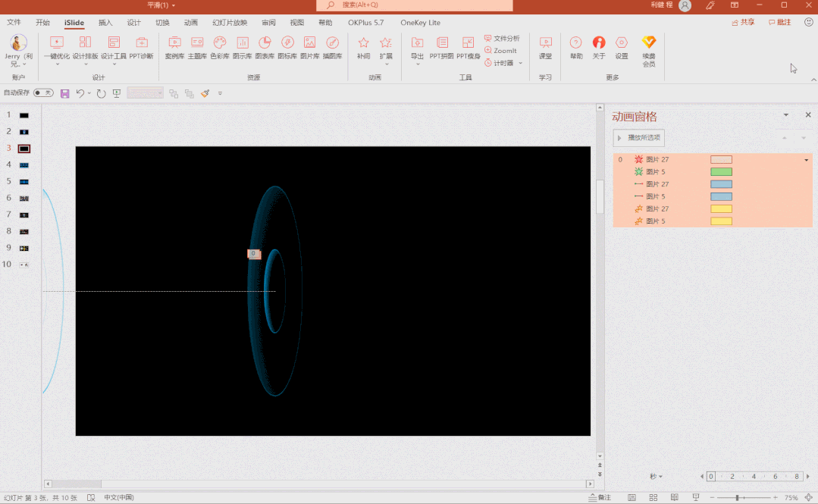This screenshot has width=818, height=504.
Task: Open the 图片库 picture library
Action: pyautogui.click(x=309, y=48)
